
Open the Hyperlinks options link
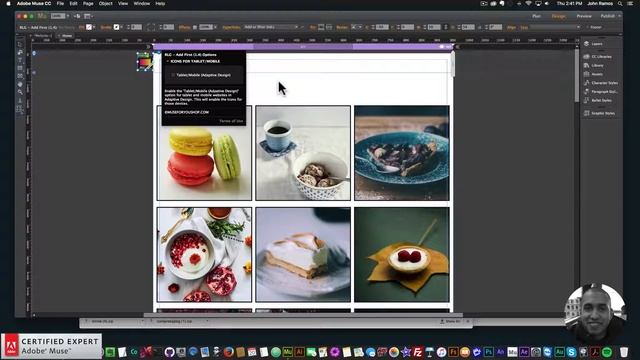231,27
